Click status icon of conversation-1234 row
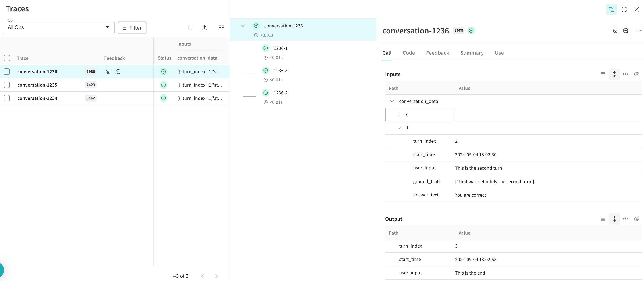 click(x=164, y=98)
